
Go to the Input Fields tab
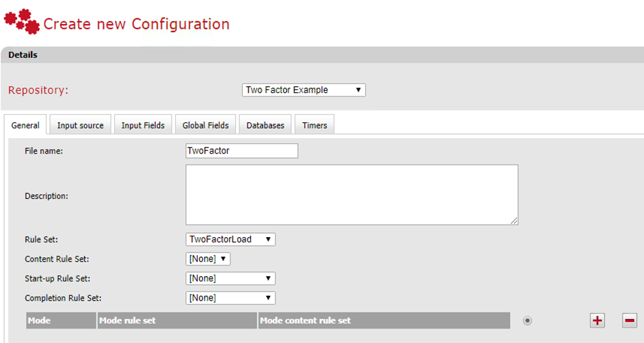coord(143,126)
